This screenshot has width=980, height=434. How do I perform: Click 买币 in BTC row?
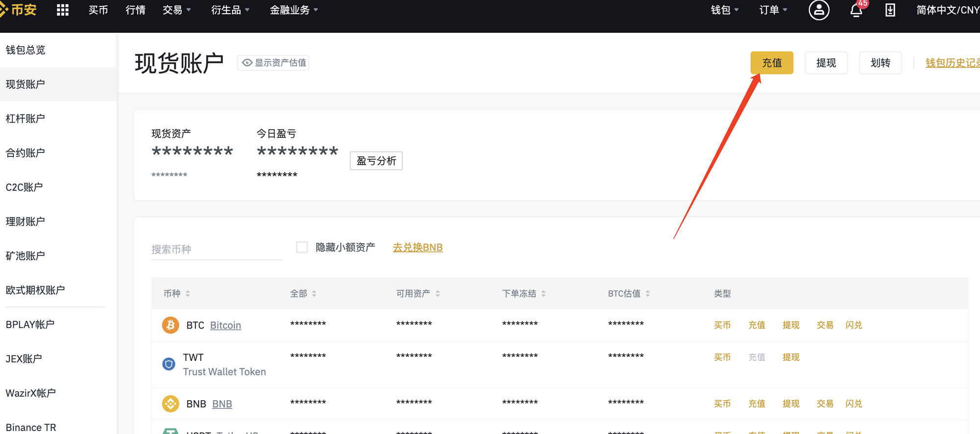[x=722, y=325]
